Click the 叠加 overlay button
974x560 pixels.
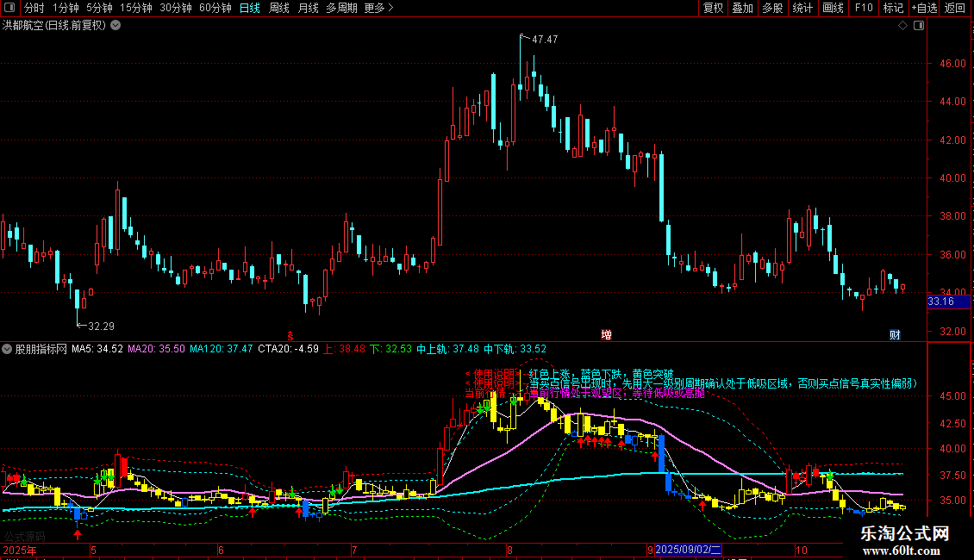(x=742, y=8)
